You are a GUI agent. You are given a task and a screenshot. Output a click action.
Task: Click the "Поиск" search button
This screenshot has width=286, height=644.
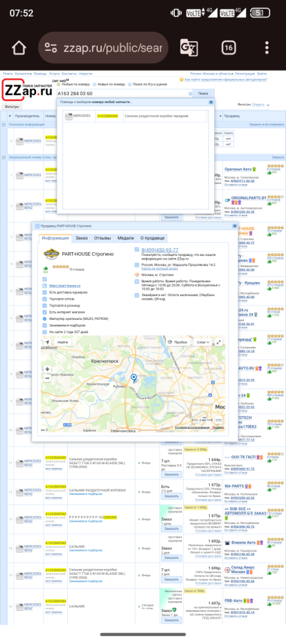coord(203,93)
